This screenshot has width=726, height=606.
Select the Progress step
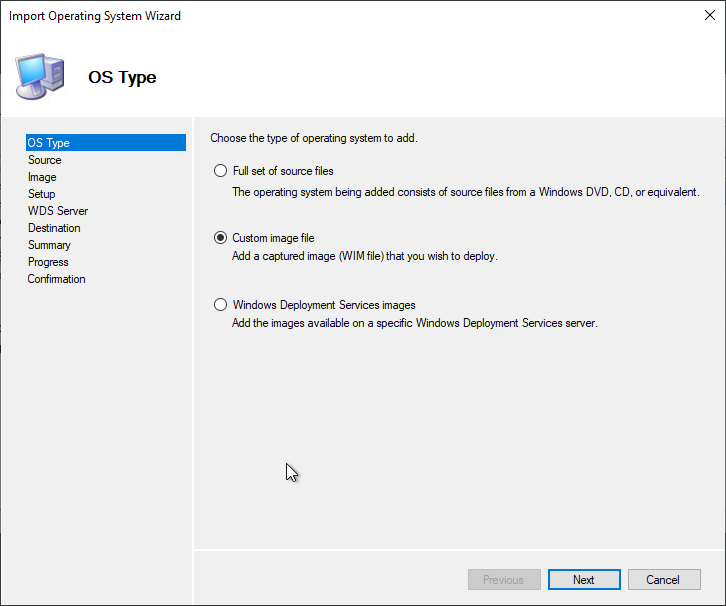click(x=48, y=262)
